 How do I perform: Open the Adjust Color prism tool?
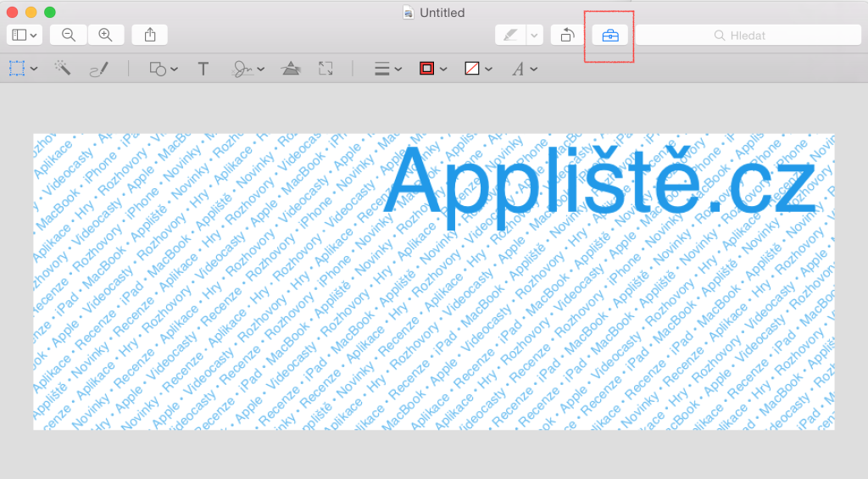pos(291,69)
